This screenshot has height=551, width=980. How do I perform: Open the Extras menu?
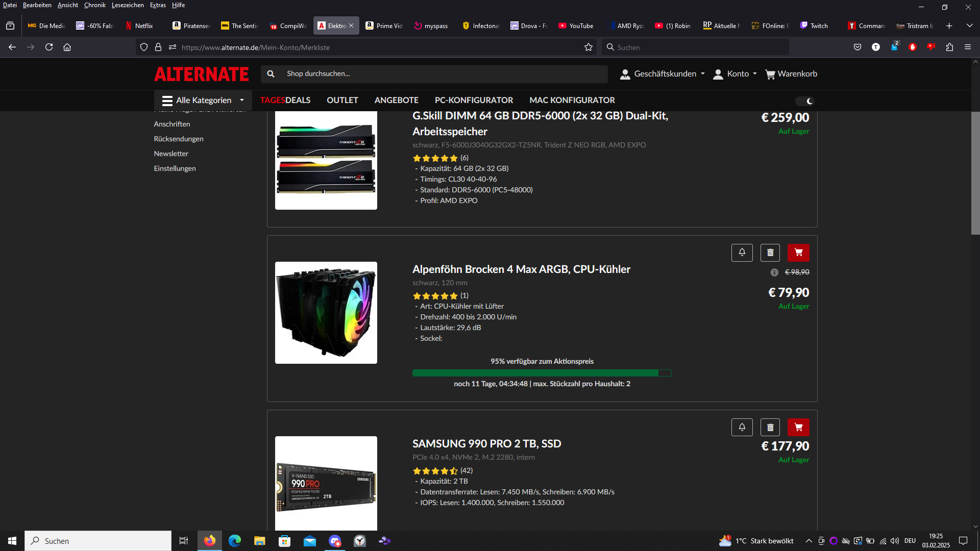pyautogui.click(x=158, y=5)
